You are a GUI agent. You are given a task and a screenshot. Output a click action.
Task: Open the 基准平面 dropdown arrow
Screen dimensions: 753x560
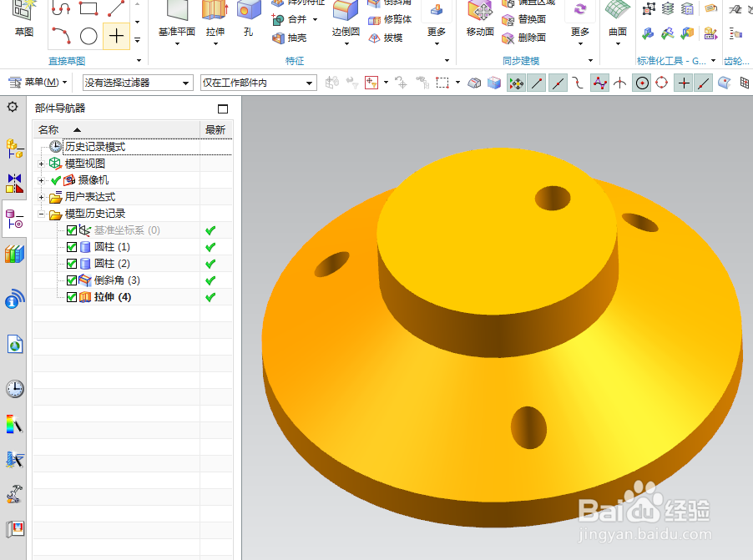(x=177, y=44)
